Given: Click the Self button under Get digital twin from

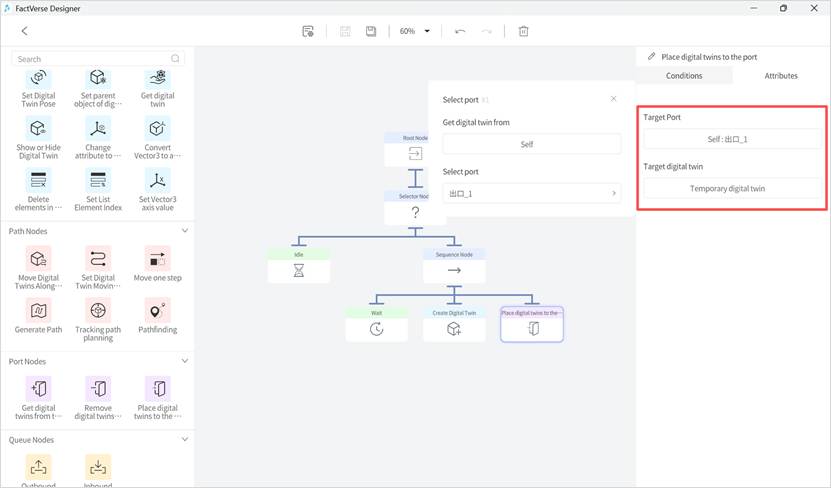Looking at the screenshot, I should click(532, 145).
